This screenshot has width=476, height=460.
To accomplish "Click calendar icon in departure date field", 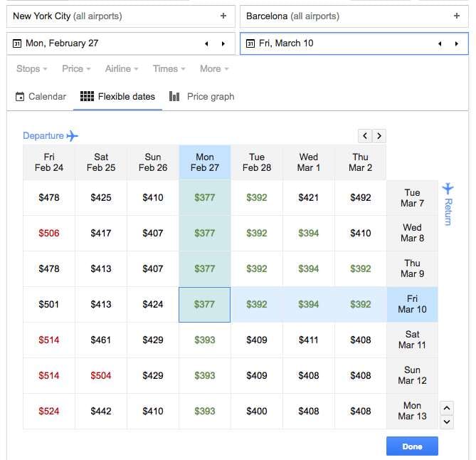I will pyautogui.click(x=17, y=43).
